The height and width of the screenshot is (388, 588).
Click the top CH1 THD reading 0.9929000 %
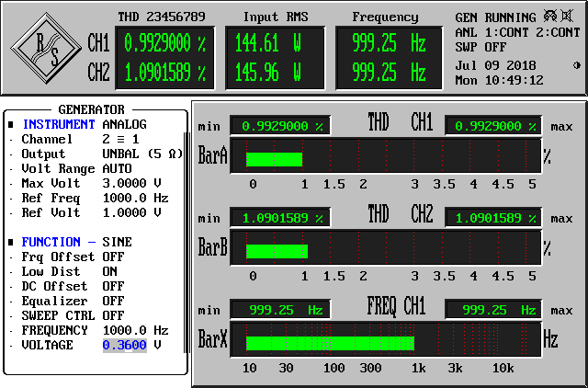coord(164,43)
